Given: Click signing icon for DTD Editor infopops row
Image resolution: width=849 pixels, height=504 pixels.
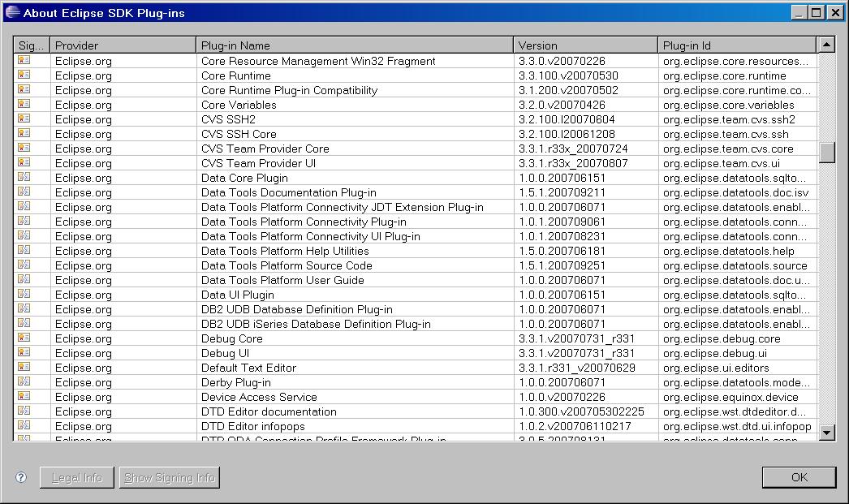Looking at the screenshot, I should pos(24,425).
